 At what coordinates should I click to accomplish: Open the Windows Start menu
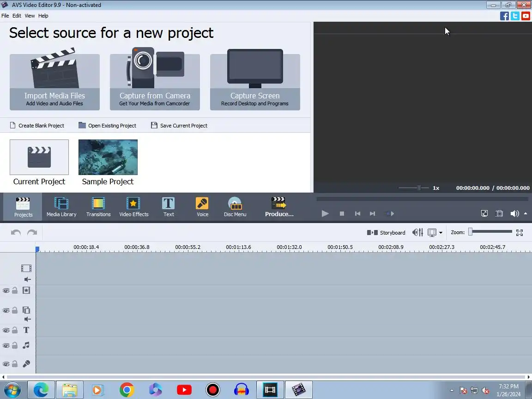coord(12,390)
